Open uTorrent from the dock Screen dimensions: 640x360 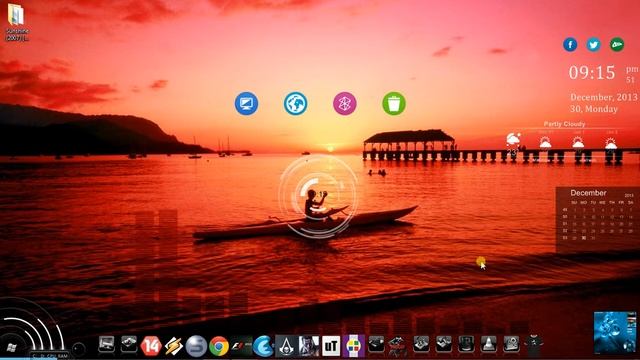(331, 346)
